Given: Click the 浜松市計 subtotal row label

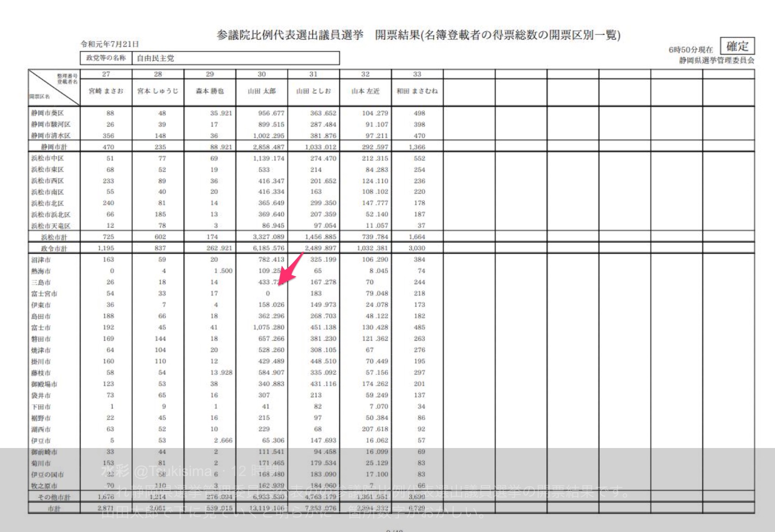Looking at the screenshot, I should 54,237.
